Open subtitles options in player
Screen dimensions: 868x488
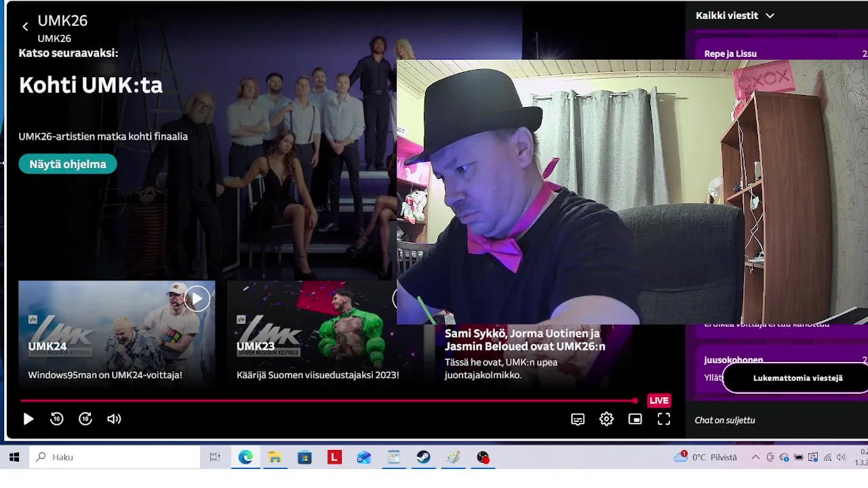[x=578, y=420]
